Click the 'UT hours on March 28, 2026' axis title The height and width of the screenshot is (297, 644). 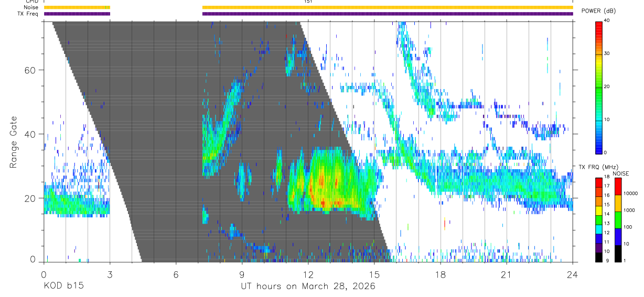tap(308, 287)
